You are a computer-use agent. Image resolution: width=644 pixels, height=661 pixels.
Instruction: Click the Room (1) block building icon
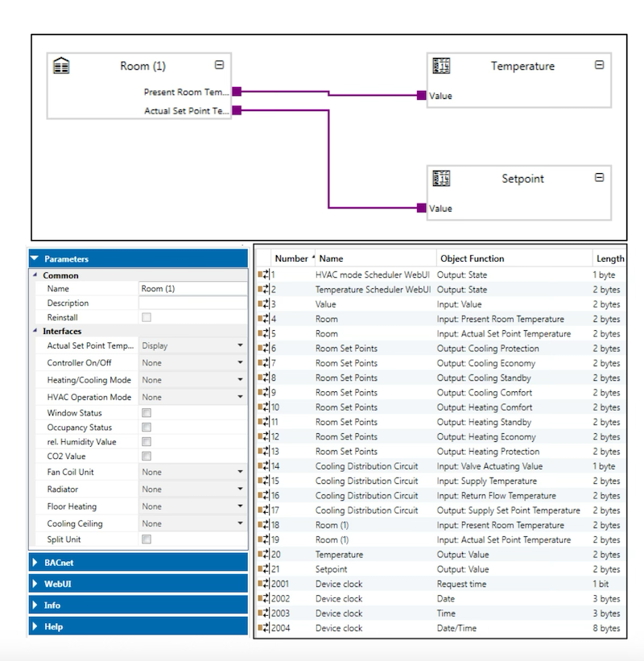[61, 66]
